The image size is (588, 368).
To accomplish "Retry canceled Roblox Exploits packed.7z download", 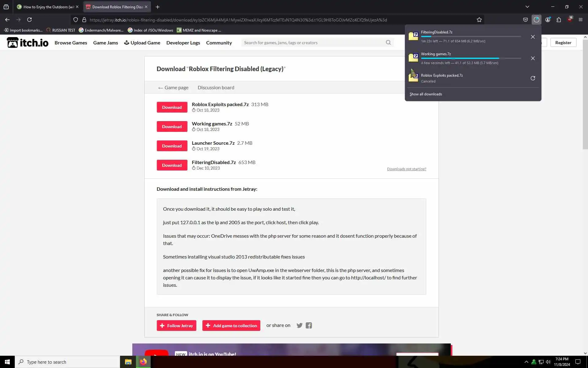I will tap(533, 78).
